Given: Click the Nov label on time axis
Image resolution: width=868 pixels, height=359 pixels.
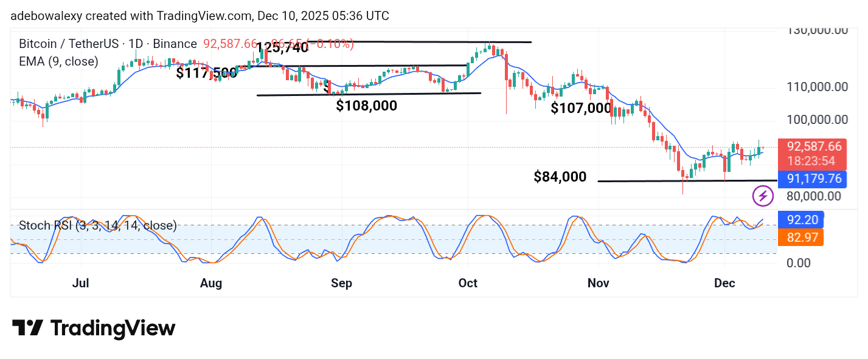Looking at the screenshot, I should coord(599,284).
